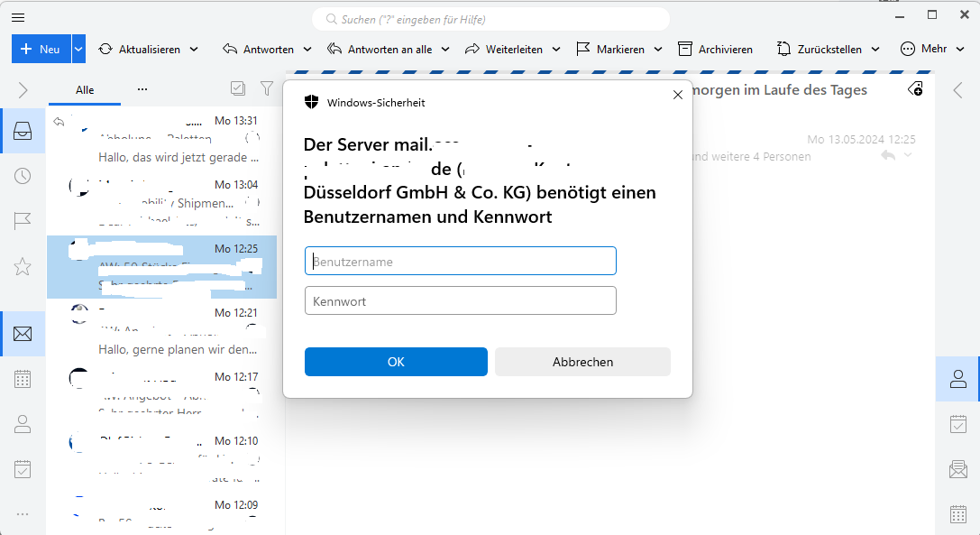Toggle the select-all checkbox above message list
The width and height of the screenshot is (980, 535).
coord(238,88)
